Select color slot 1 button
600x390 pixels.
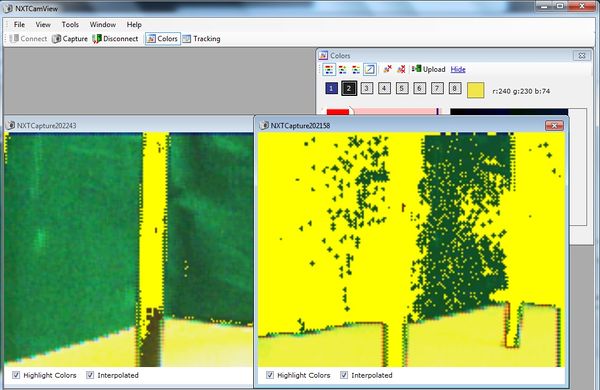tap(331, 88)
